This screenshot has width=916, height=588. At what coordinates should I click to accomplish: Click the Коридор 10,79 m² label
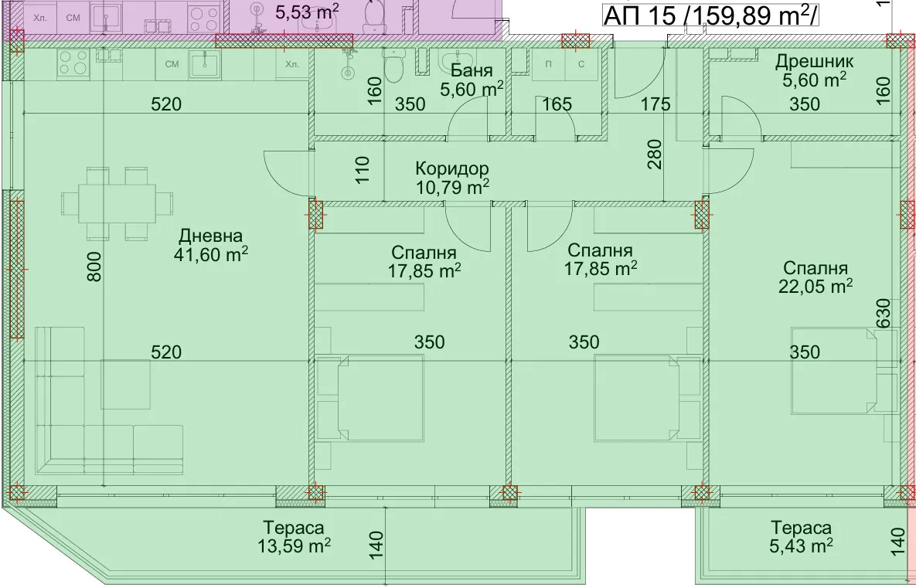click(x=452, y=177)
